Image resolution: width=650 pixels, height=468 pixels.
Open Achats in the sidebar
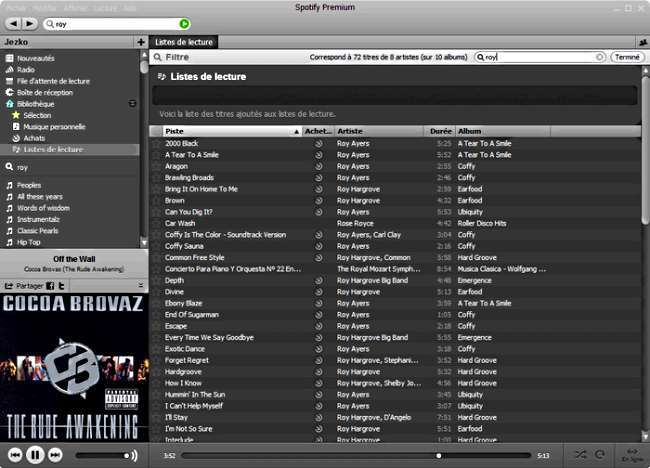click(34, 138)
